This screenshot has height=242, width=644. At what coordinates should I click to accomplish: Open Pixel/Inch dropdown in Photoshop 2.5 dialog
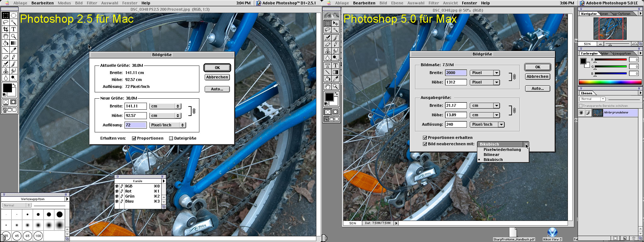coord(168,125)
